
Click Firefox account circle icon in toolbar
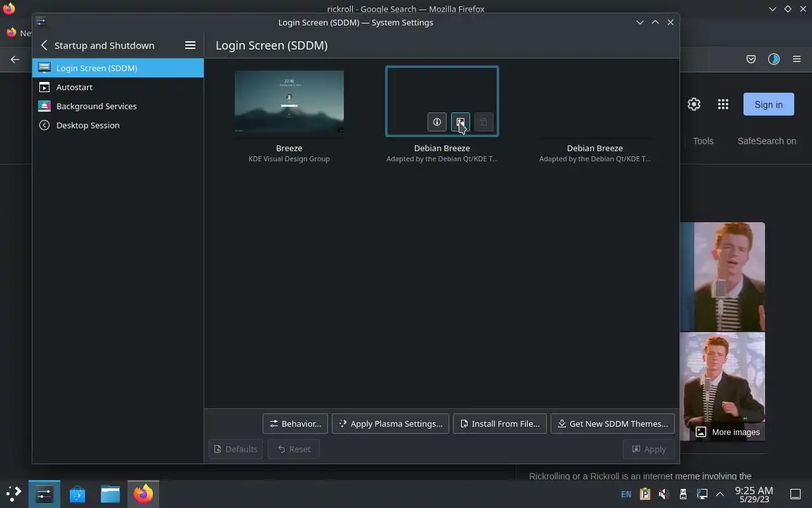774,59
